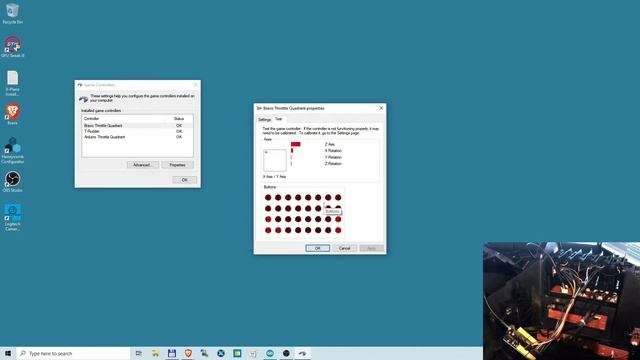
Task: Click the floppy disk icon in taskbar
Action: tap(172, 353)
